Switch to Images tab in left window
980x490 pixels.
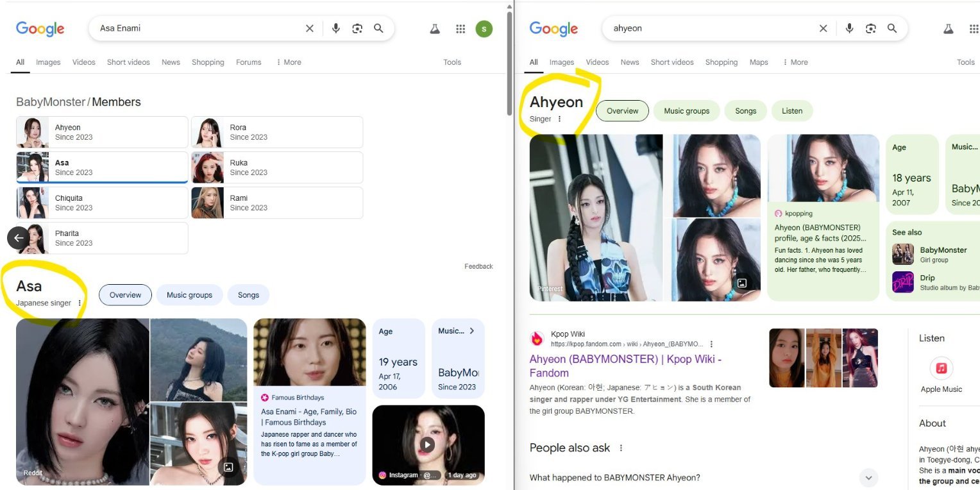(48, 62)
